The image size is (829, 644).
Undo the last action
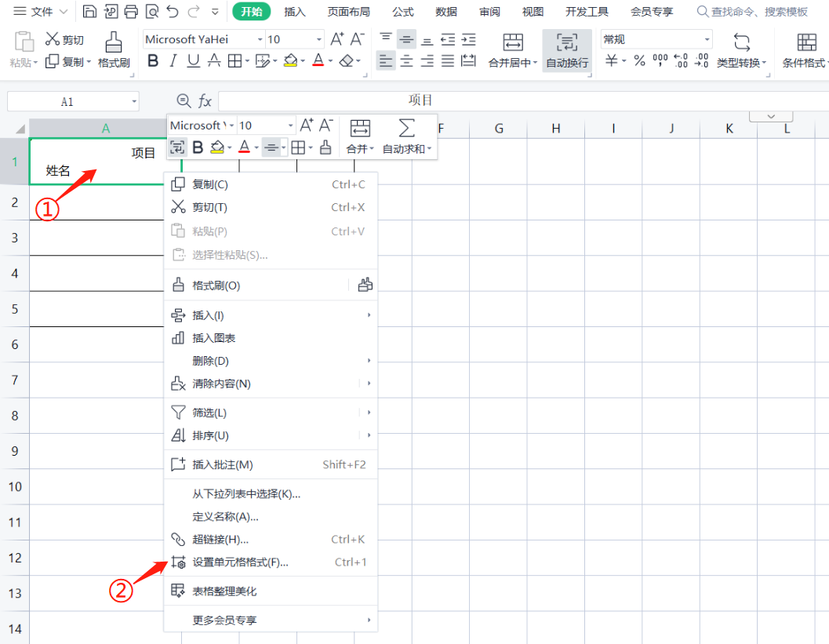click(x=173, y=11)
